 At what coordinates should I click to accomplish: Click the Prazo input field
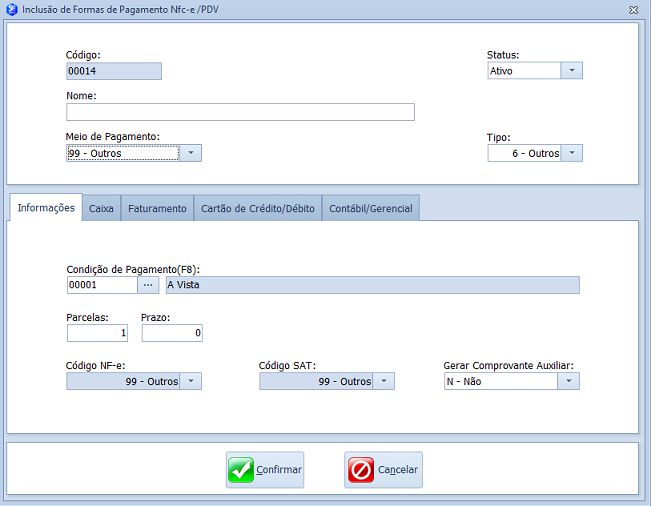click(x=171, y=333)
